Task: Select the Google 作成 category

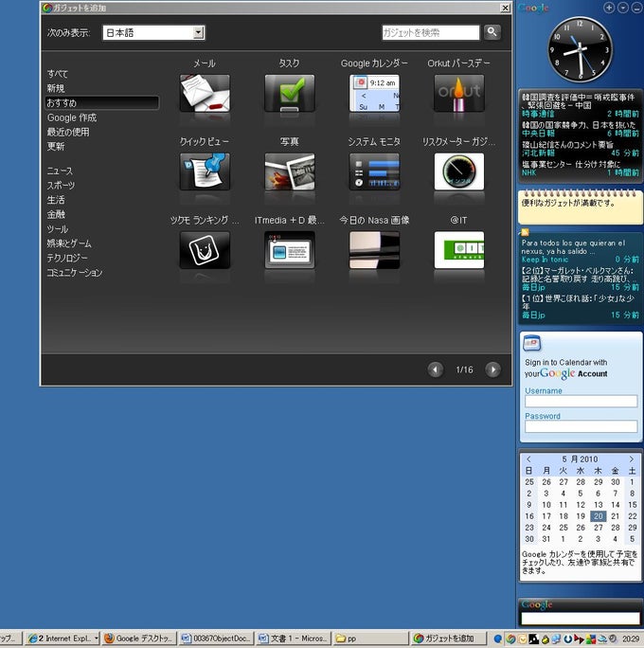Action: point(72,117)
